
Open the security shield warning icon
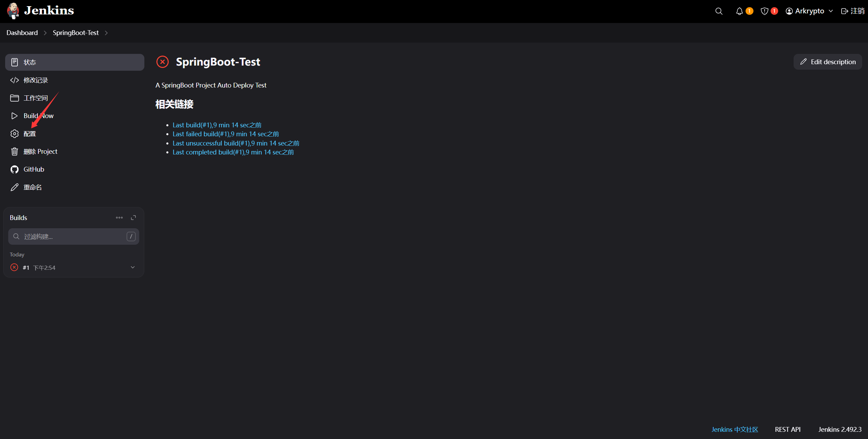pos(764,11)
